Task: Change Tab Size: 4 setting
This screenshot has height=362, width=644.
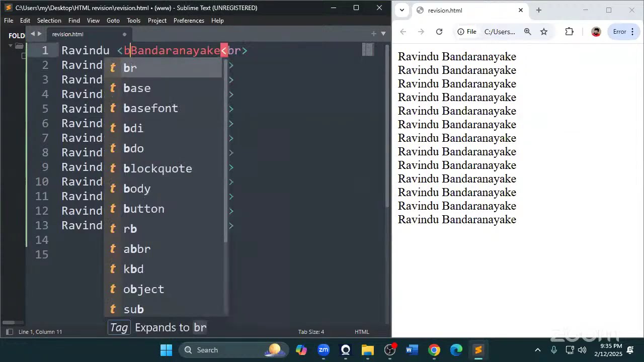Action: coord(311,332)
